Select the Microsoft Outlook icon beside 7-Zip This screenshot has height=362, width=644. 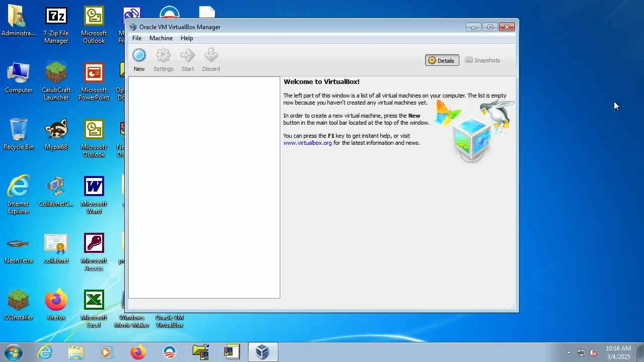94,25
